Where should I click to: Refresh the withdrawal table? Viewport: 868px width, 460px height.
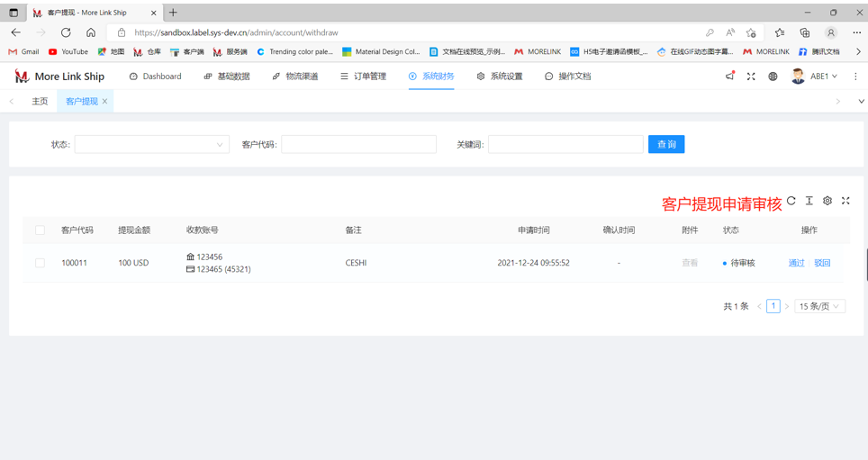click(791, 201)
